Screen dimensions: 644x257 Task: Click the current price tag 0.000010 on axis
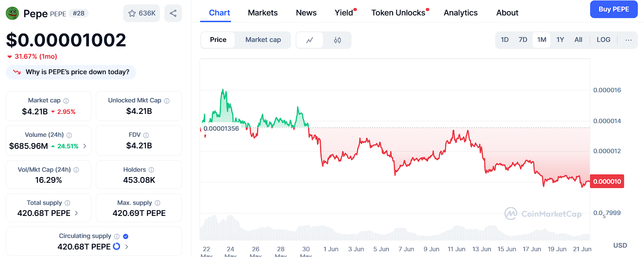click(x=607, y=181)
